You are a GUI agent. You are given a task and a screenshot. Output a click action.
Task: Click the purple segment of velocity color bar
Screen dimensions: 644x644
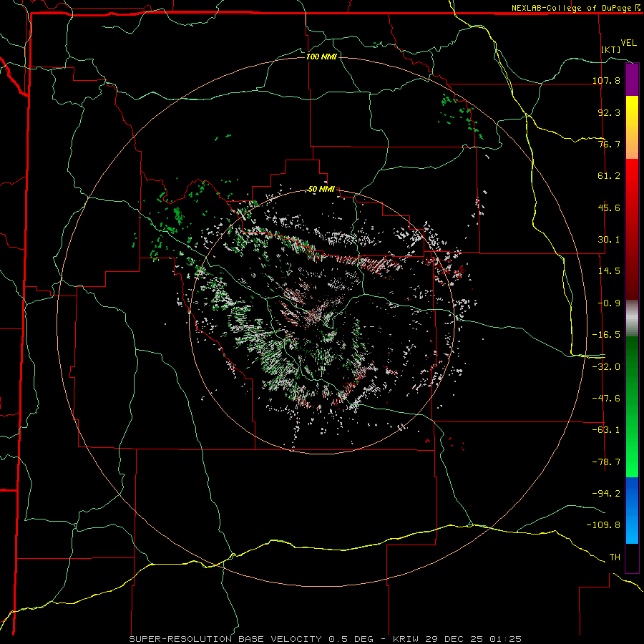pyautogui.click(x=632, y=79)
